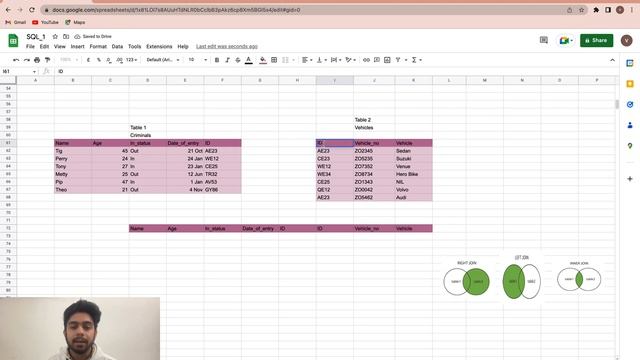
Task: Toggle strikethrough formatting
Action: coord(238,60)
